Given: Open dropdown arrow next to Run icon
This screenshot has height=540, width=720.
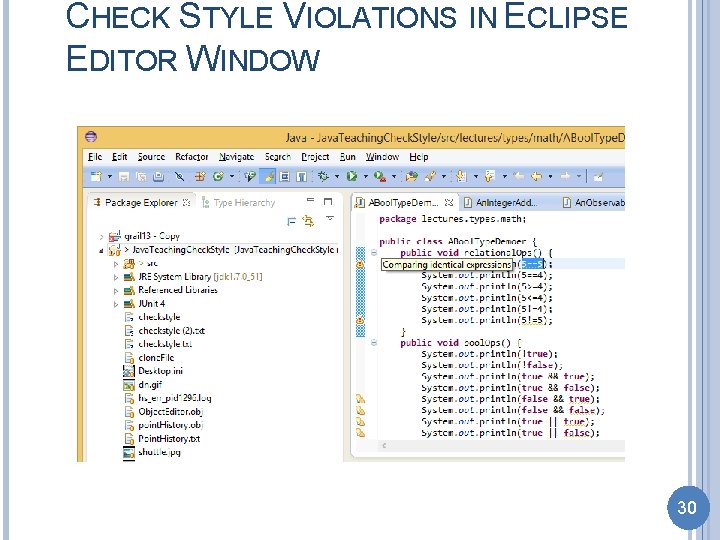Looking at the screenshot, I should tap(366, 176).
